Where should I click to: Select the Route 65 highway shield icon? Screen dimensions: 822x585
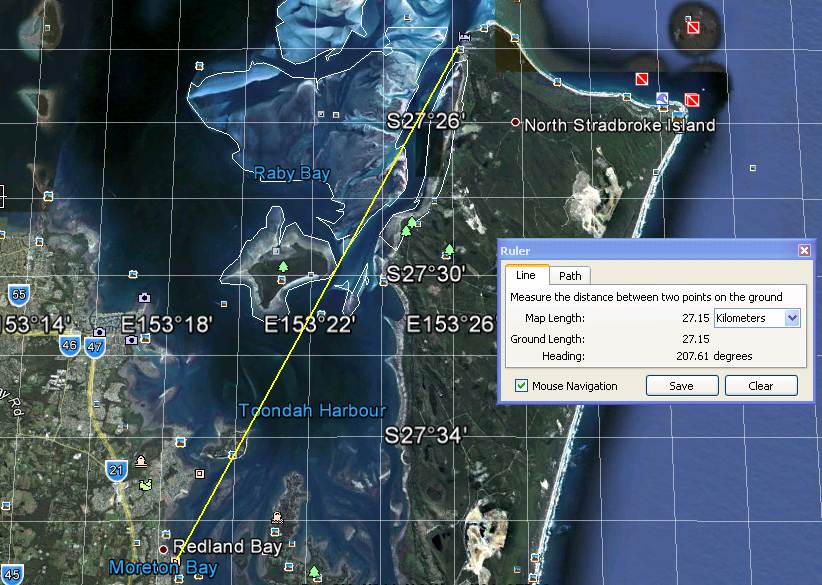pyautogui.click(x=18, y=295)
